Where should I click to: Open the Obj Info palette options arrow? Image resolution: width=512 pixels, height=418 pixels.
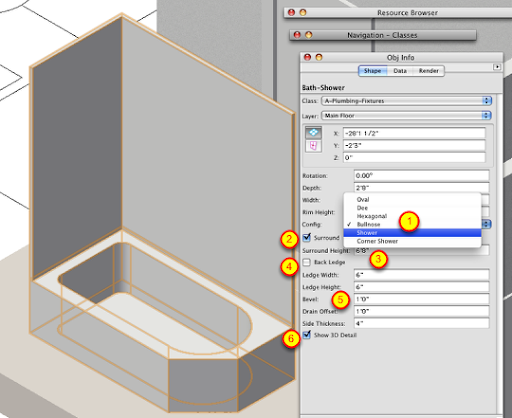pos(497,67)
